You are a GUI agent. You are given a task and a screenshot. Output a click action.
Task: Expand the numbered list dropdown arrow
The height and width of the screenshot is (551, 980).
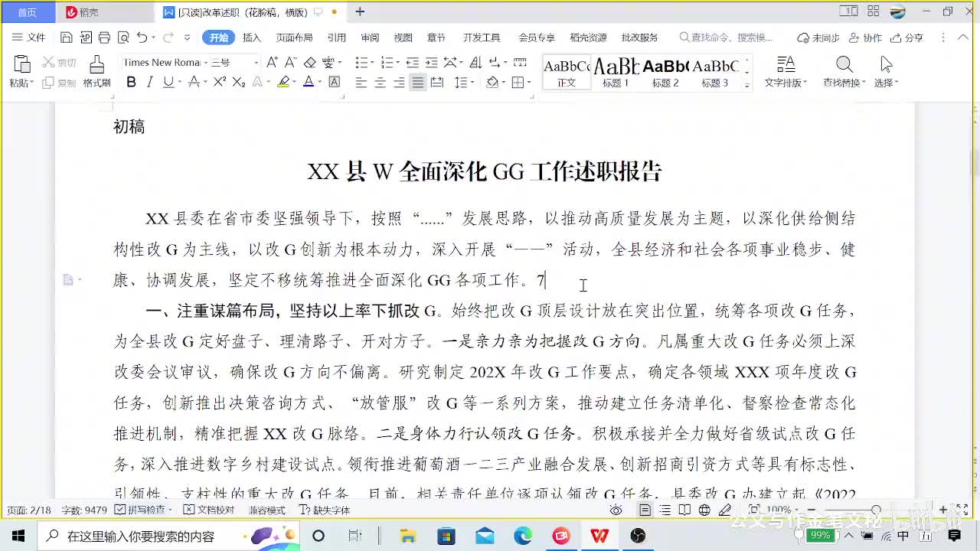click(397, 63)
